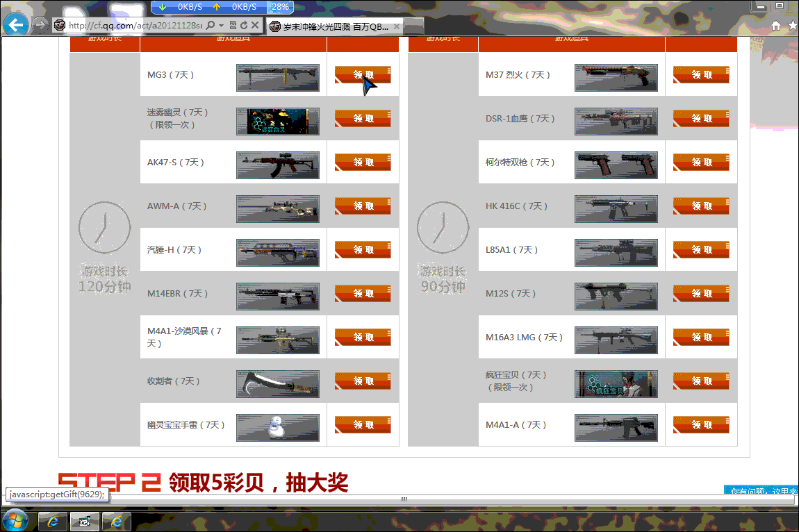Claim the M14EBR item
This screenshot has height=532, width=799.
pos(363,294)
